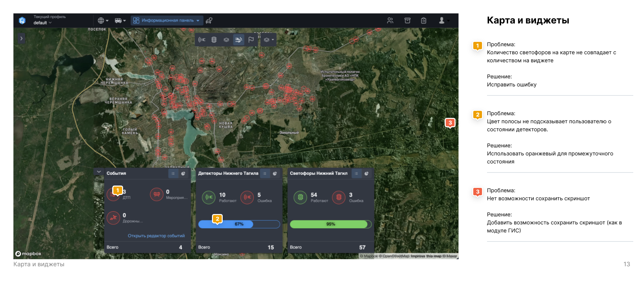Click the traffic lights 95% progress bar
The height and width of the screenshot is (282, 644).
coord(331,224)
